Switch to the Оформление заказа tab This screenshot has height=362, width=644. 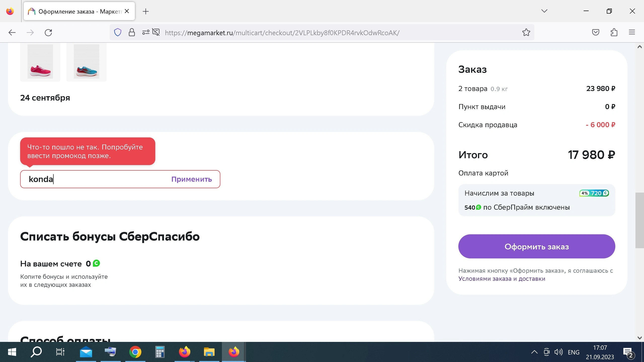tap(79, 11)
